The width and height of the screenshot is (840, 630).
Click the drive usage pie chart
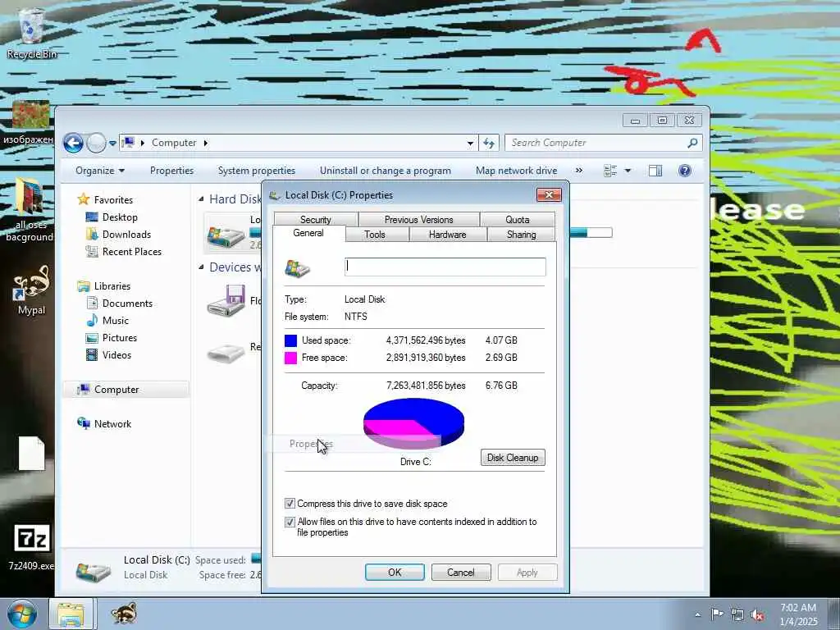(x=413, y=423)
